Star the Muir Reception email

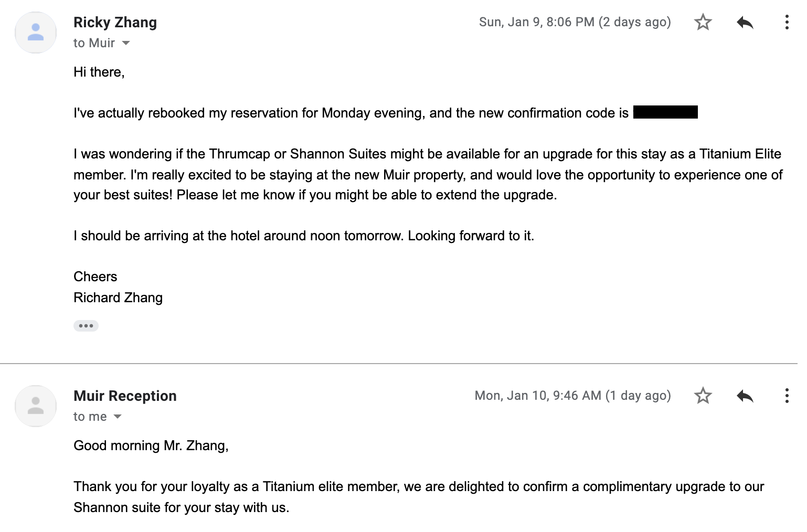pos(703,396)
